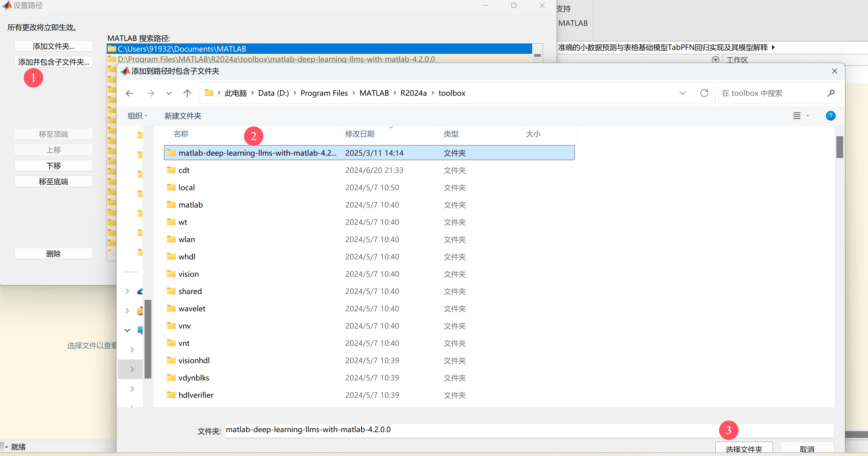Go forward in the folder dialog
The image size is (868, 456).
[151, 93]
